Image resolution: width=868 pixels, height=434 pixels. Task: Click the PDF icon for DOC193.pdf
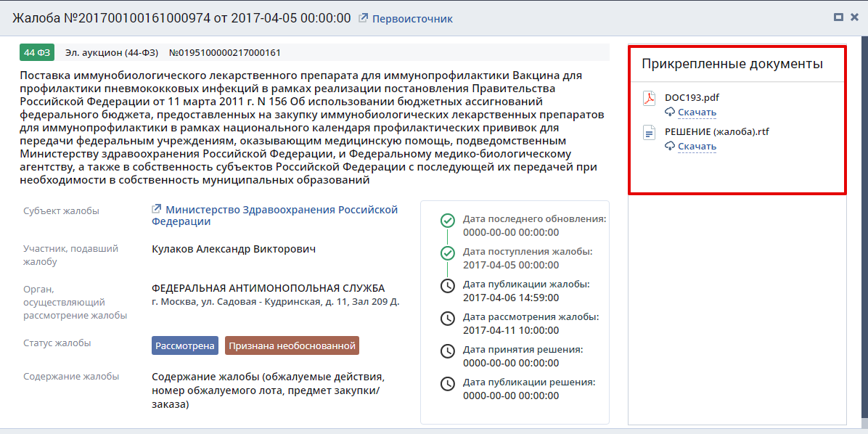click(649, 99)
